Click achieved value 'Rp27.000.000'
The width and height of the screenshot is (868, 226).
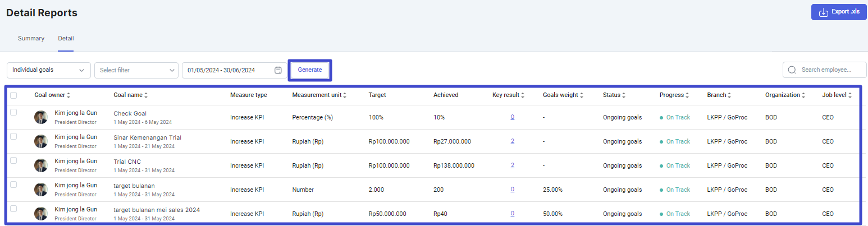pos(452,141)
